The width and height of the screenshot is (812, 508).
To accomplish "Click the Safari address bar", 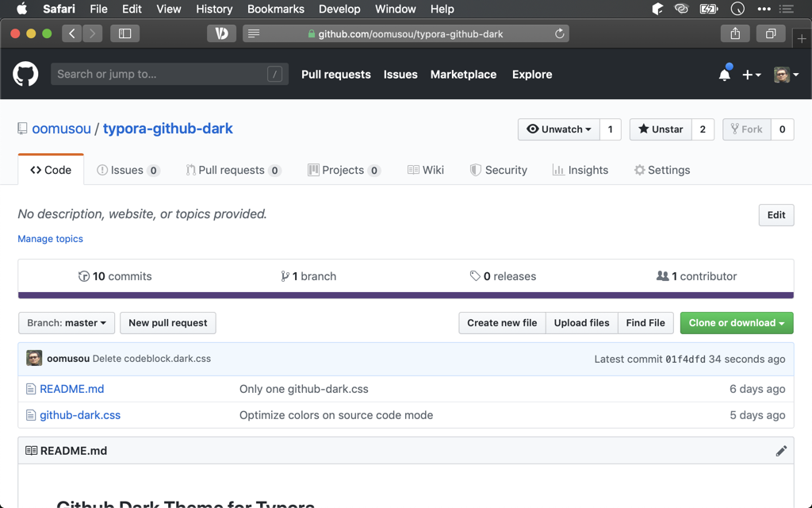I will [406, 33].
